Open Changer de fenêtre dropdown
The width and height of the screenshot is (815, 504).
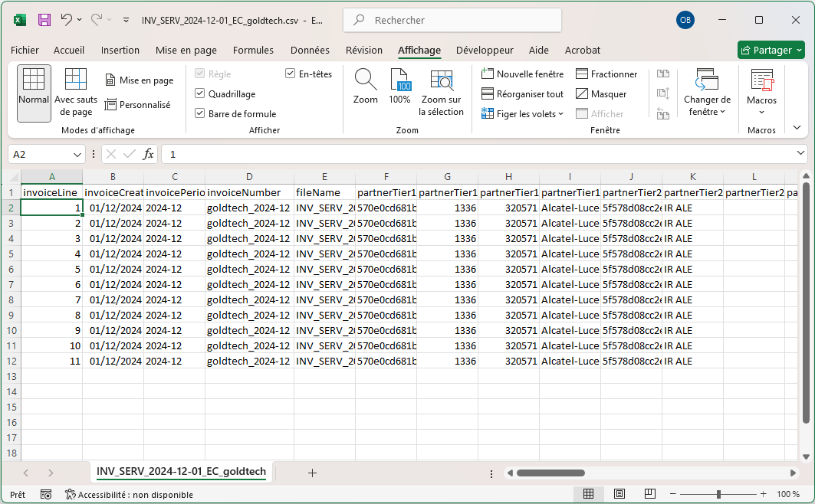[x=707, y=93]
